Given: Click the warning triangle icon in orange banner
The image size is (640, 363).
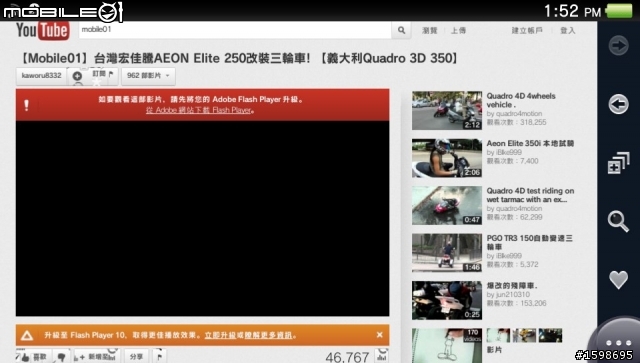Looking at the screenshot, I should coord(27,336).
